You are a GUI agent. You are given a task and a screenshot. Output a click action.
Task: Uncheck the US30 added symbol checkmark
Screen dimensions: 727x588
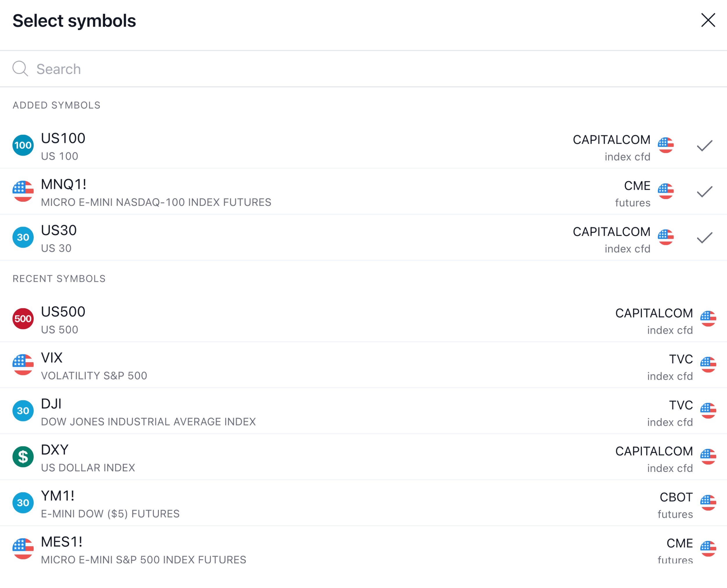click(705, 238)
